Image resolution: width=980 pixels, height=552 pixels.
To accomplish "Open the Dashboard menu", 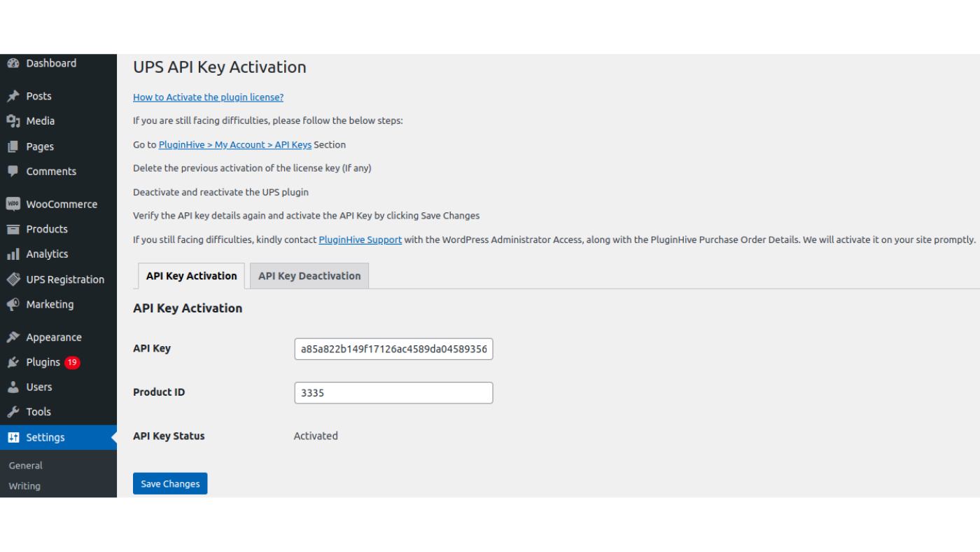I will pyautogui.click(x=51, y=63).
